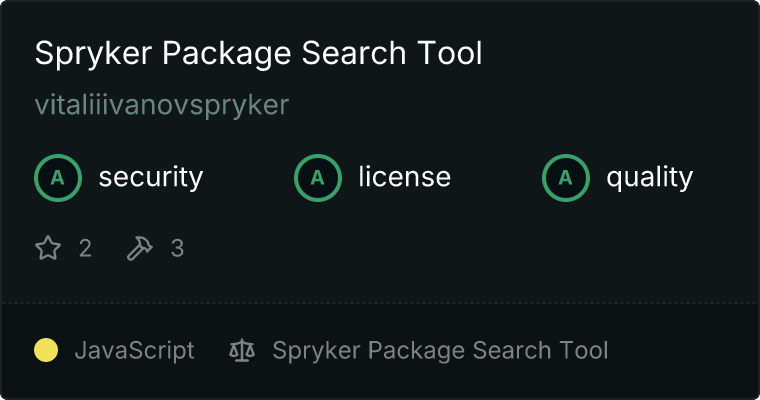Click the dashed divider above the footer
The height and width of the screenshot is (400, 760).
380,302
